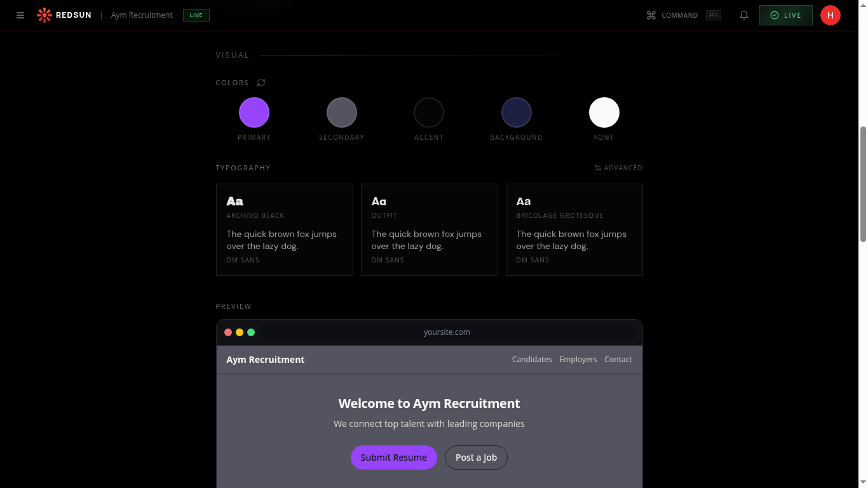This screenshot has height=488, width=868.
Task: Open the hamburger navigation menu
Action: pos(20,15)
